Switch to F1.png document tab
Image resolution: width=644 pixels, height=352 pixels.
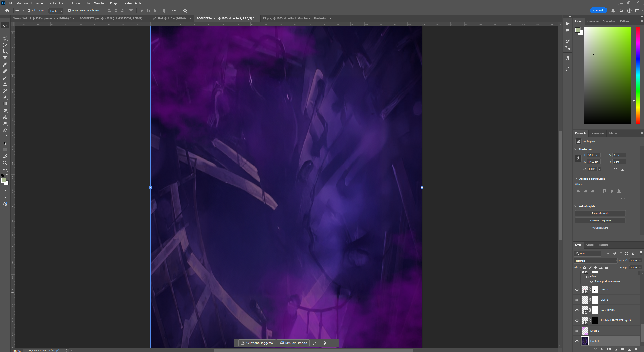[x=295, y=18]
